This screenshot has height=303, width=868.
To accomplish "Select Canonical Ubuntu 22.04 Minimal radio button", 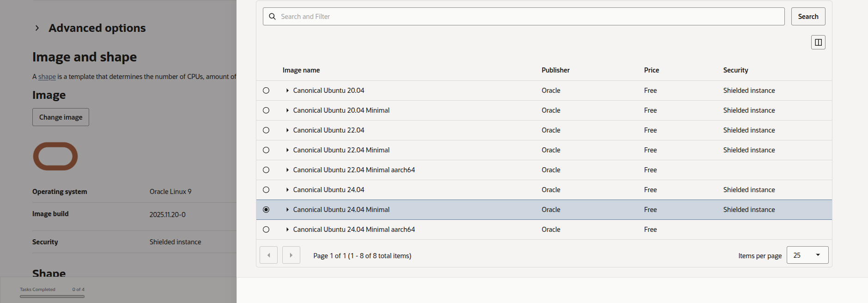I will [x=266, y=150].
